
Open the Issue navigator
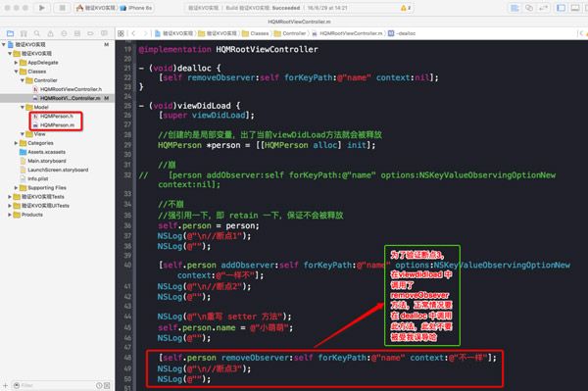pyautogui.click(x=50, y=33)
